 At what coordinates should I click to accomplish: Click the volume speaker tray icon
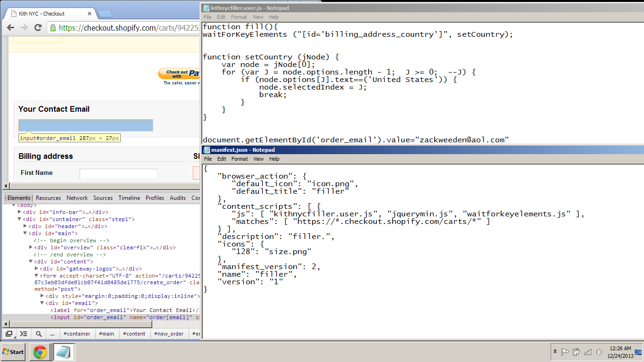point(599,352)
